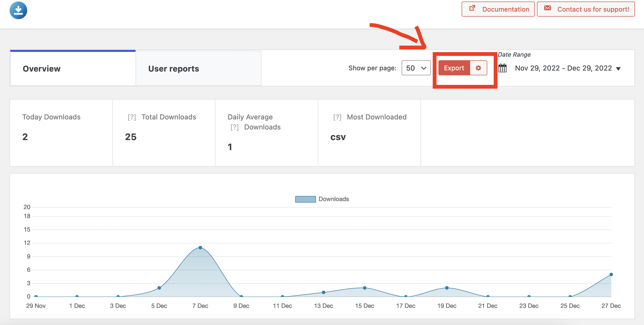Click the help icon for Daily Average Downloads
The height and width of the screenshot is (325, 644).
coord(235,127)
